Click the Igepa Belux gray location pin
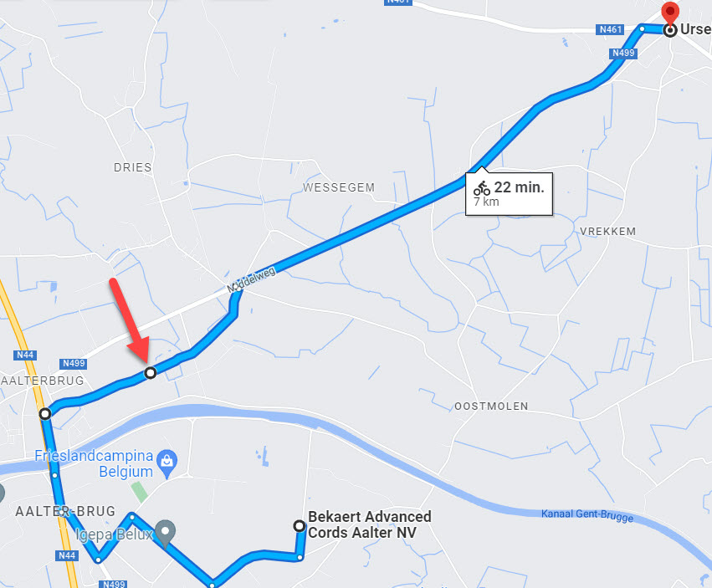This screenshot has width=712, height=588. point(166,533)
